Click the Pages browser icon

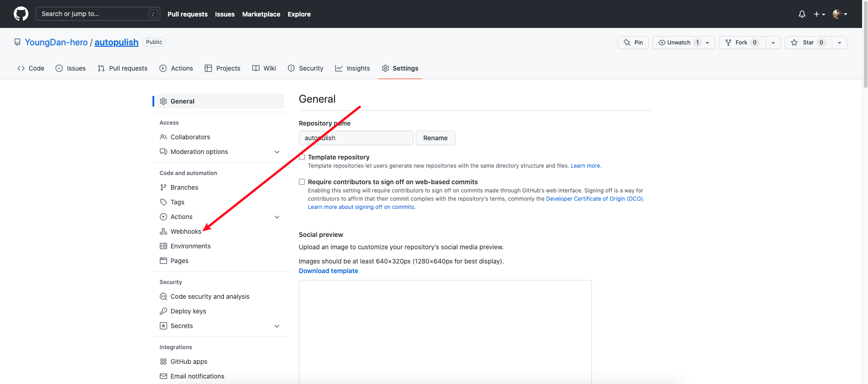[163, 261]
